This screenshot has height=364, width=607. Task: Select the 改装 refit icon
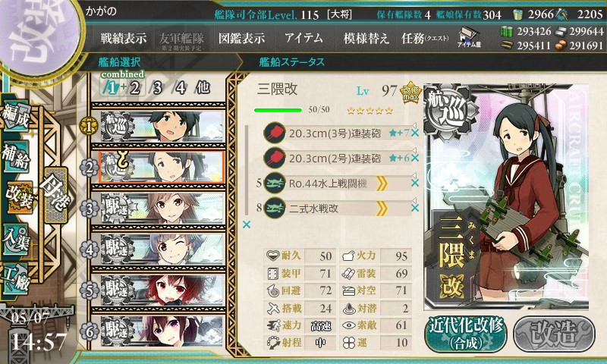click(x=18, y=197)
